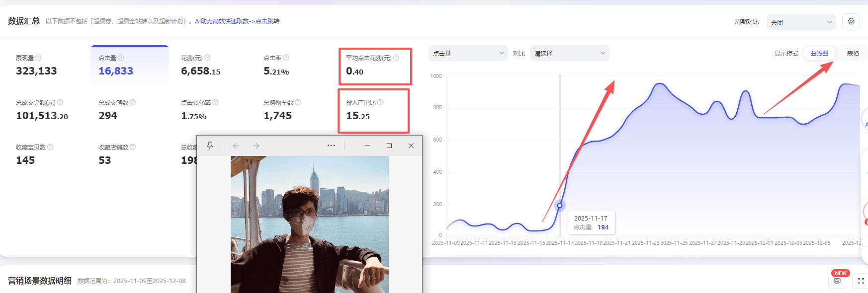Open the feedback icon with NEW badge
Image resolution: width=868 pixels, height=293 pixels.
coord(837,281)
